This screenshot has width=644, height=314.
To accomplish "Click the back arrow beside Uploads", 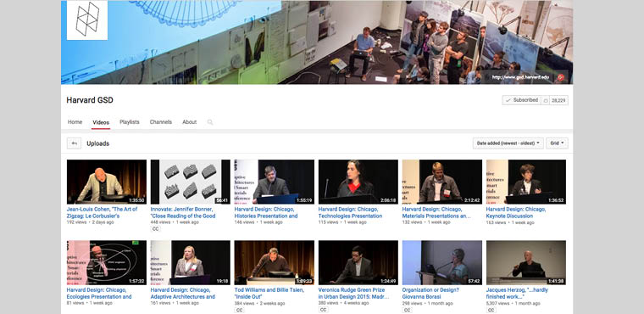I will point(74,143).
